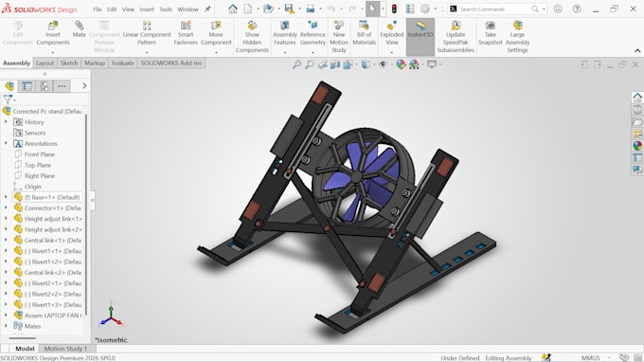644x362 pixels.
Task: Switch to the Sketch tab
Action: (x=68, y=63)
